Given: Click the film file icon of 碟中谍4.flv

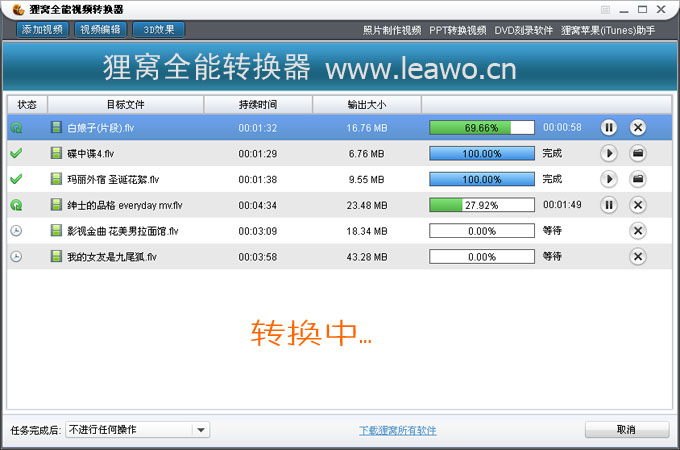Looking at the screenshot, I should pyautogui.click(x=56, y=153).
